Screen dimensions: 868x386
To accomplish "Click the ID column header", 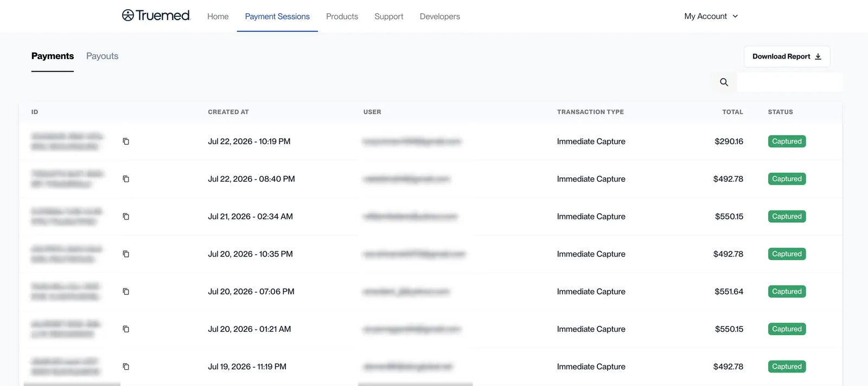I will point(35,112).
